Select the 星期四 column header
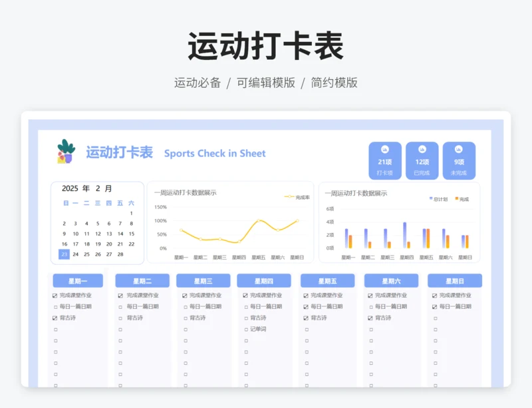 264,281
